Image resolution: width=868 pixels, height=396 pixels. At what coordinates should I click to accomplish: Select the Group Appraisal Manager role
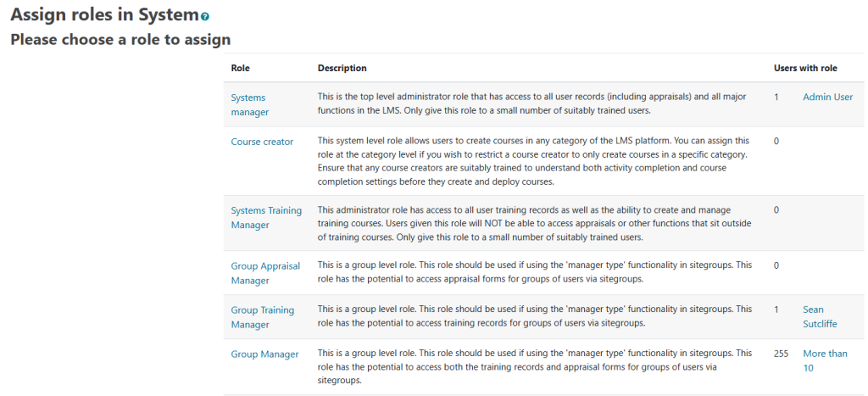click(265, 273)
